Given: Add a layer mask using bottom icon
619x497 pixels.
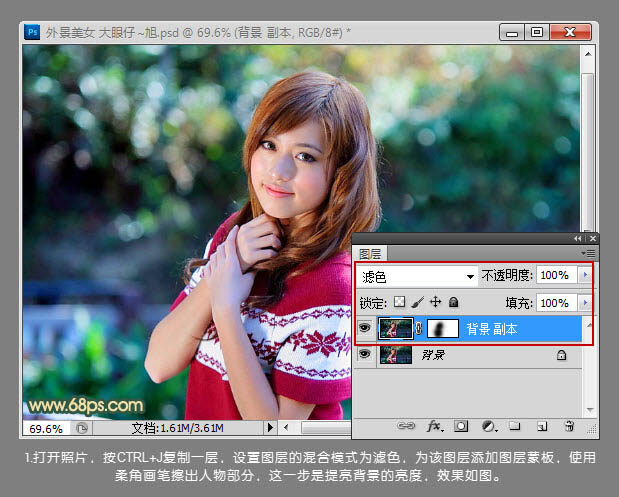Looking at the screenshot, I should tap(461, 426).
